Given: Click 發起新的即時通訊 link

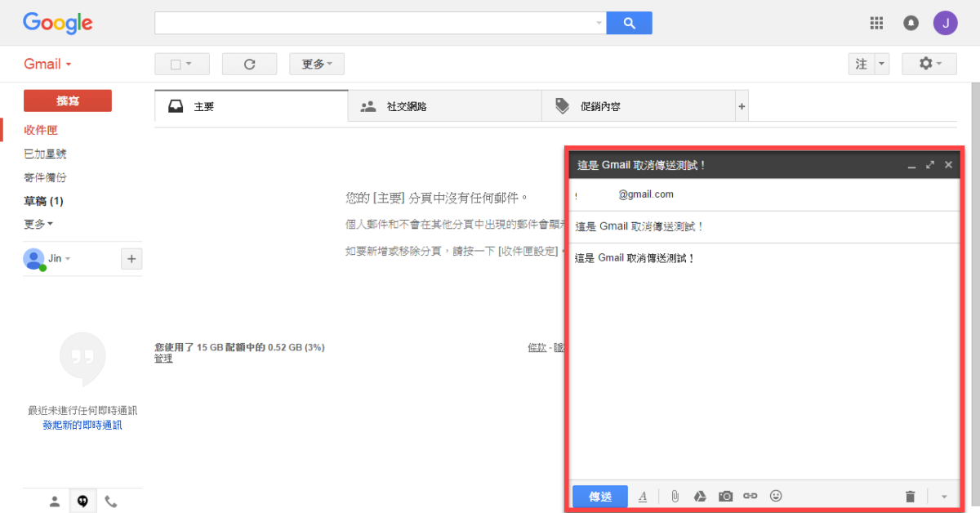Looking at the screenshot, I should (x=82, y=425).
